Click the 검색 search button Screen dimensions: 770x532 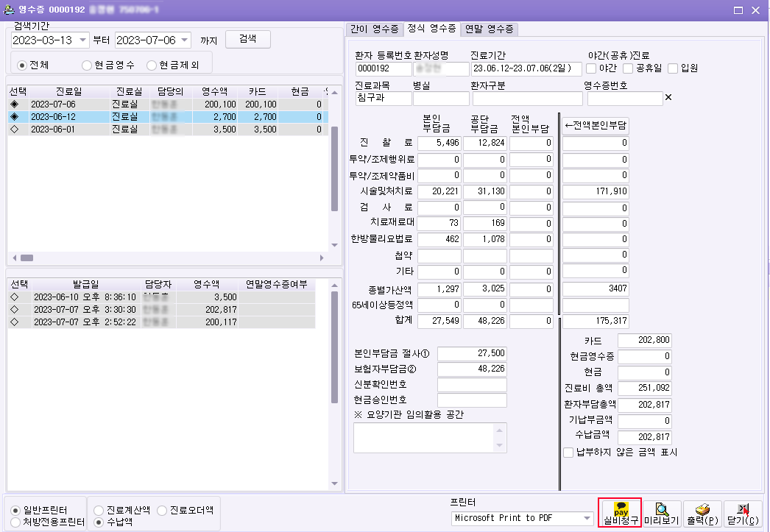(248, 40)
